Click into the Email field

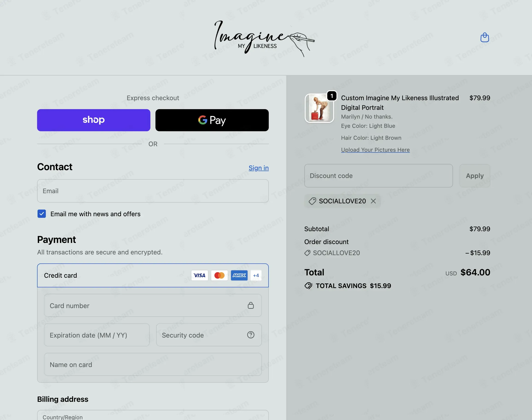153,191
